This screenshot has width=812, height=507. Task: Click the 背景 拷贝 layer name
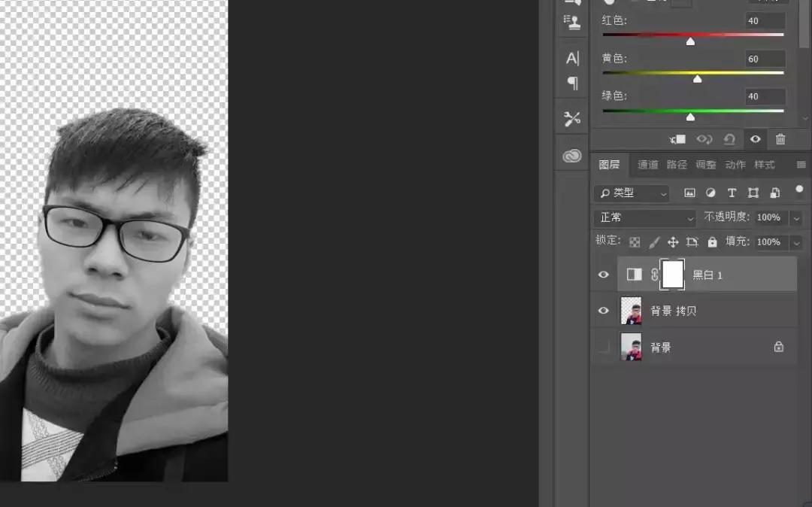coord(673,311)
